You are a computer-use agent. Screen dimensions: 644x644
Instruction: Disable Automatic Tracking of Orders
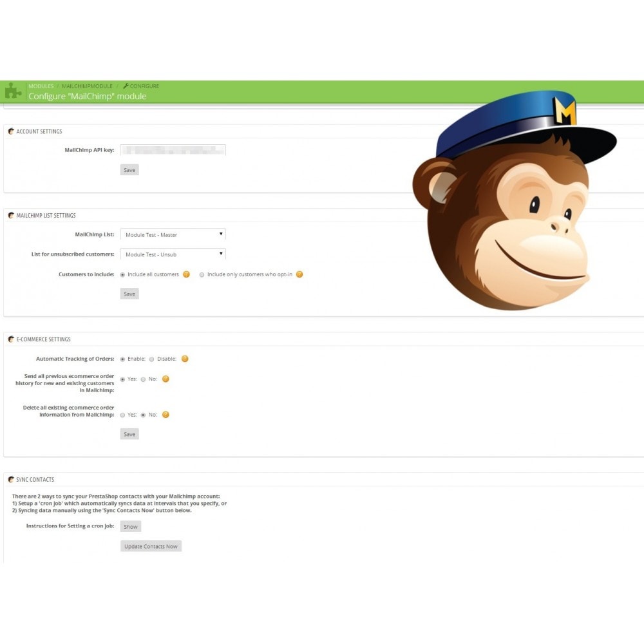(151, 359)
